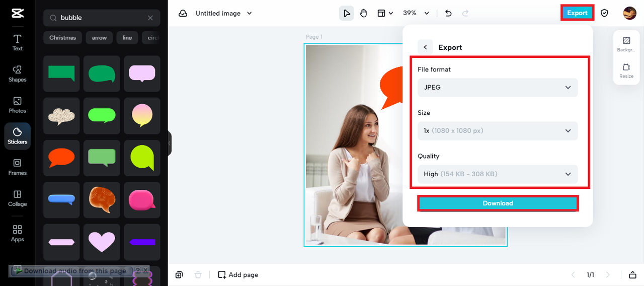The height and width of the screenshot is (286, 644).
Task: Go to next page arrow
Action: (608, 274)
